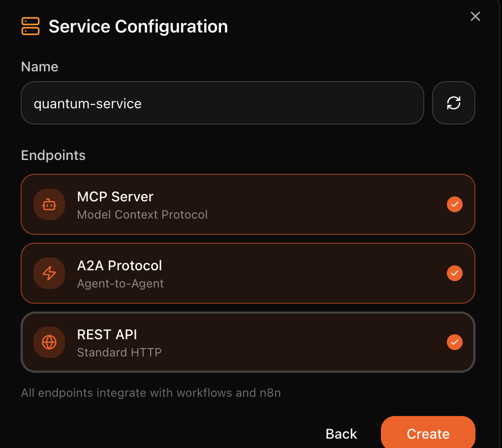Uncheck the A2A Protocol endpoint checkmark

pos(454,273)
